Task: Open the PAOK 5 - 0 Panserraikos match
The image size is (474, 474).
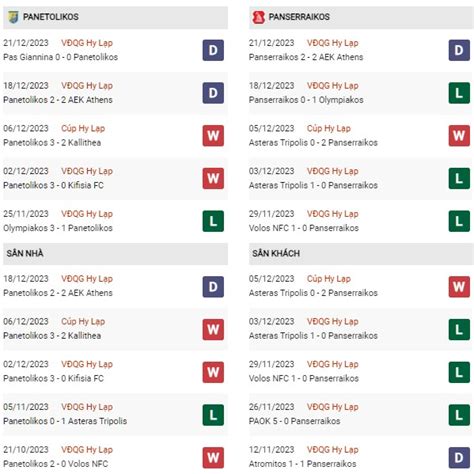Action: (x=294, y=421)
